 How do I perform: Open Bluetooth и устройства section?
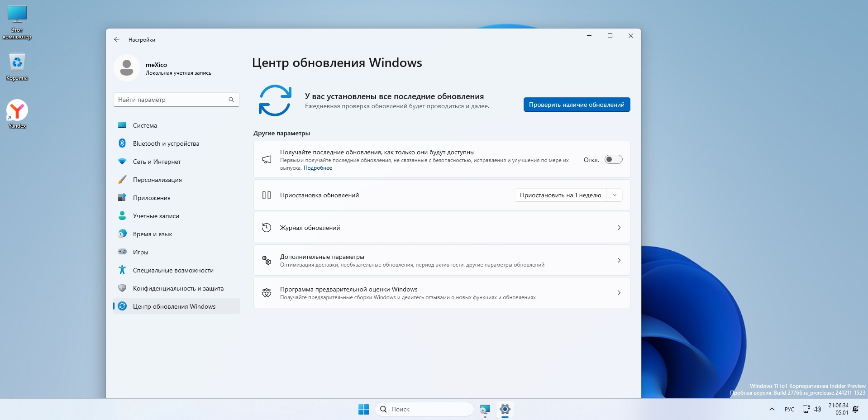coord(176,143)
